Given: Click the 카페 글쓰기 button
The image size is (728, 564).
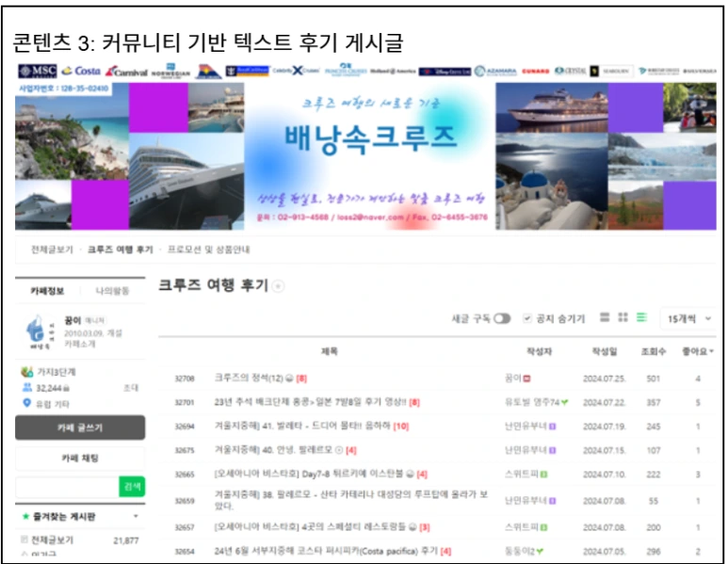Looking at the screenshot, I should 80,427.
